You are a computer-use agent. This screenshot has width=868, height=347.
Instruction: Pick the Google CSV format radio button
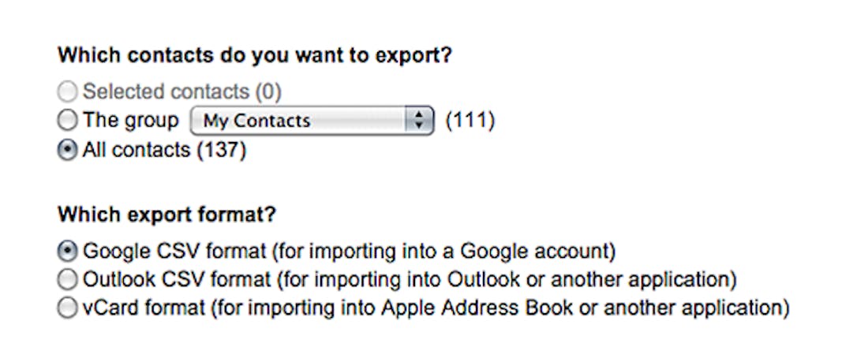pos(69,252)
